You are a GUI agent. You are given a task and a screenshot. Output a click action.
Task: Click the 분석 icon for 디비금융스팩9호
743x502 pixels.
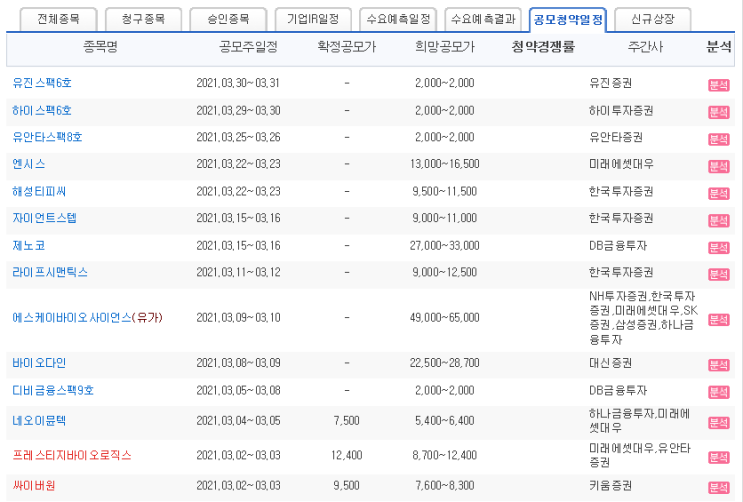click(x=718, y=392)
